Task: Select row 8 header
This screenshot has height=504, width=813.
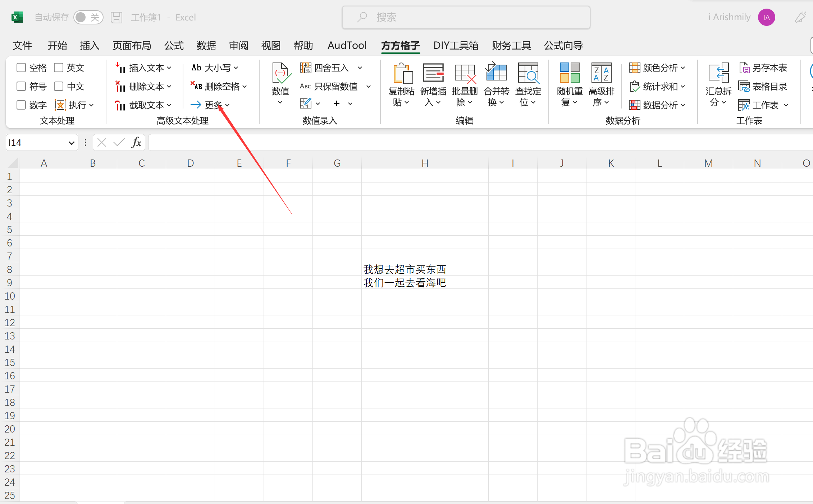Action: tap(10, 269)
